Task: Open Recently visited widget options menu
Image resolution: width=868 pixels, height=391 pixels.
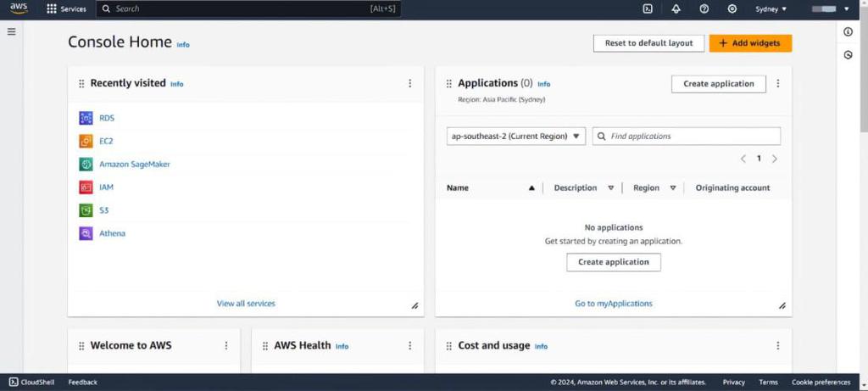Action: pyautogui.click(x=409, y=83)
